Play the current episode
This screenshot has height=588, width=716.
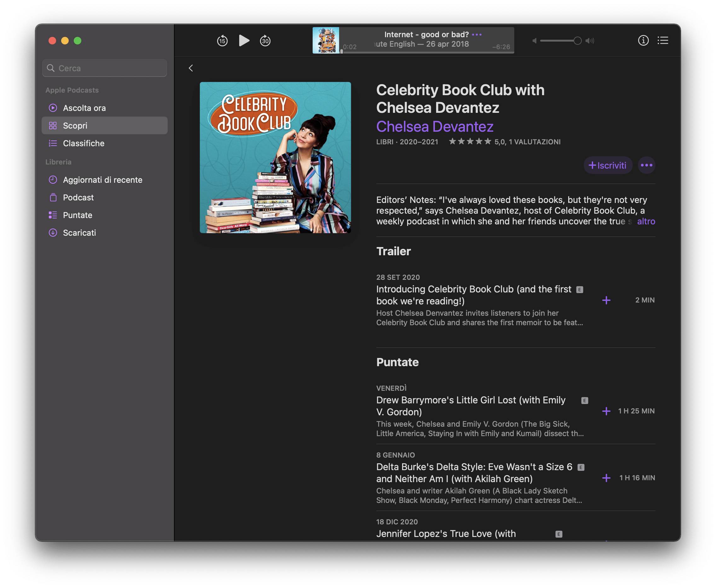[x=244, y=41]
